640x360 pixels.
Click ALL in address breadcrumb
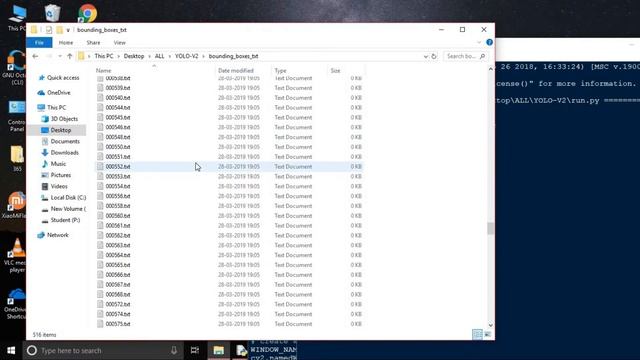coord(160,56)
